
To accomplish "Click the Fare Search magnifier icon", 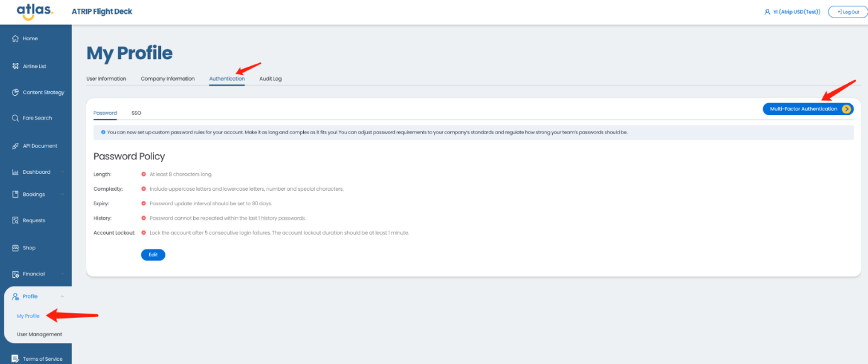I will coord(16,118).
